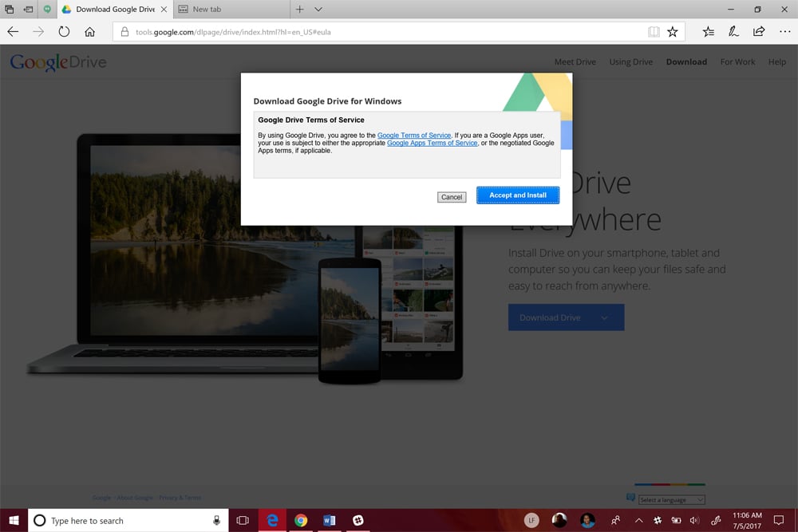Screen dimensions: 798x532
Task: Refresh the page with reload icon
Action: 64,32
